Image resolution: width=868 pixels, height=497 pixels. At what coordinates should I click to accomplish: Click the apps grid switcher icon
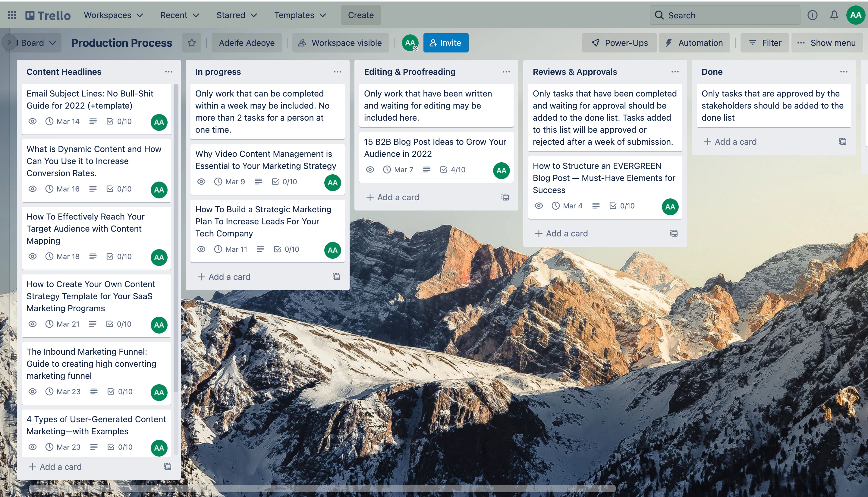[x=12, y=15]
